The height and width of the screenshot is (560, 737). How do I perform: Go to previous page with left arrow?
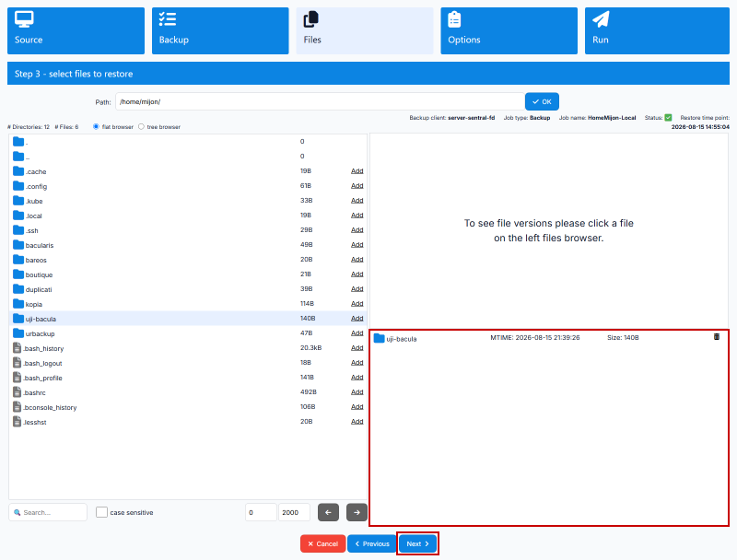point(328,512)
